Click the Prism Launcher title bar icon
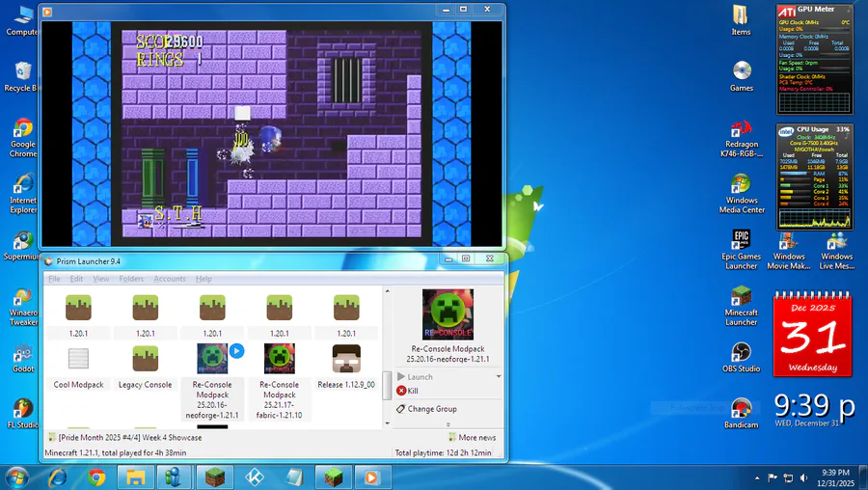This screenshot has width=868, height=490. [49, 261]
